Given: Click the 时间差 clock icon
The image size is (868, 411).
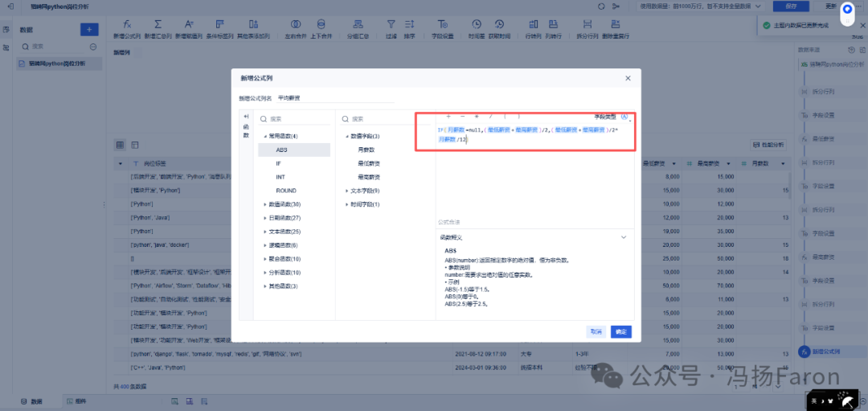Looking at the screenshot, I should coord(477,24).
